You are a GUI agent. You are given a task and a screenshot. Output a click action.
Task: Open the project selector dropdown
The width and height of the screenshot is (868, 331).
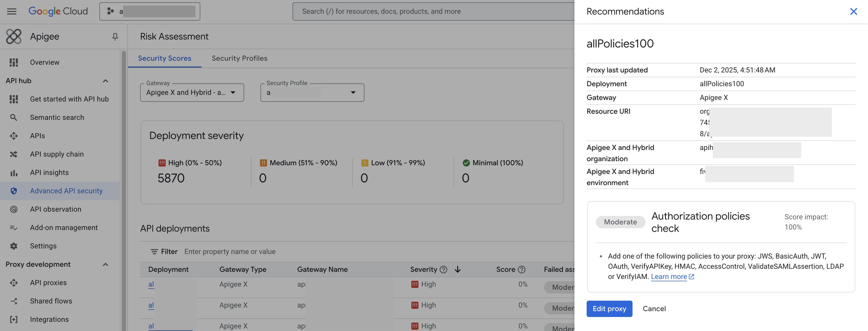click(150, 11)
